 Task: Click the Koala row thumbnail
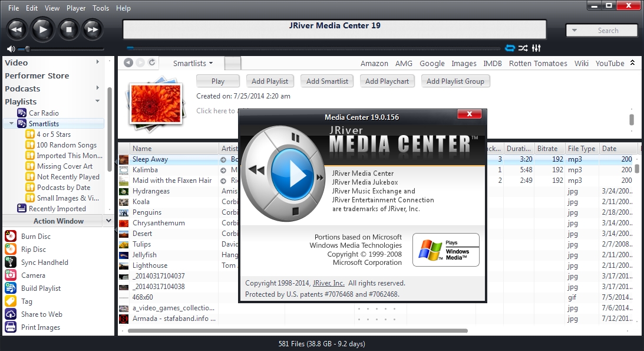pos(124,202)
